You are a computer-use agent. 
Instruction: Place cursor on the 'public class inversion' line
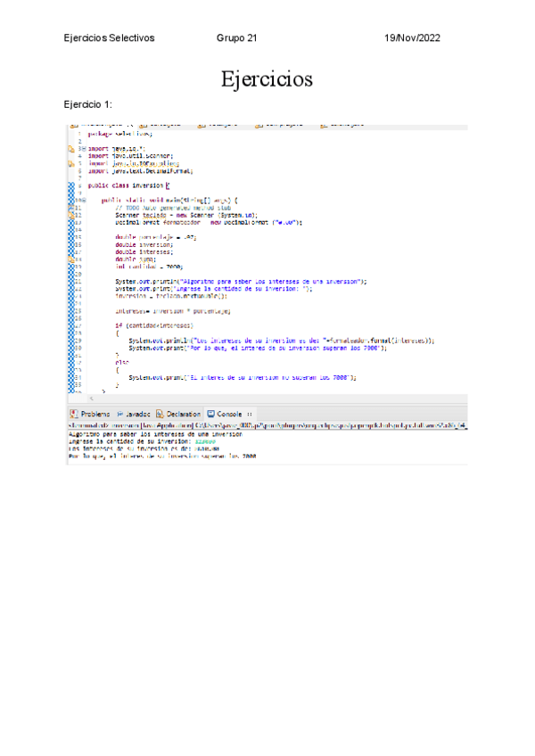[125, 185]
